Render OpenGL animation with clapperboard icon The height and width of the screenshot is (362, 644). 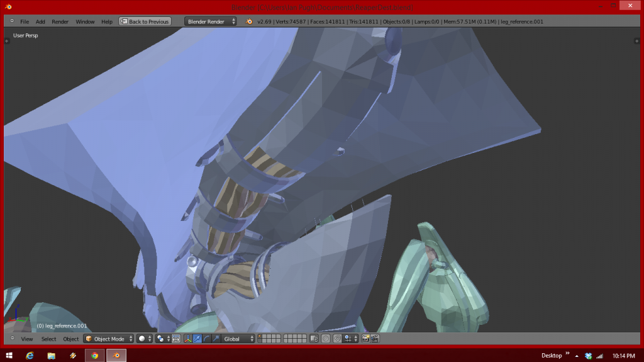point(375,339)
